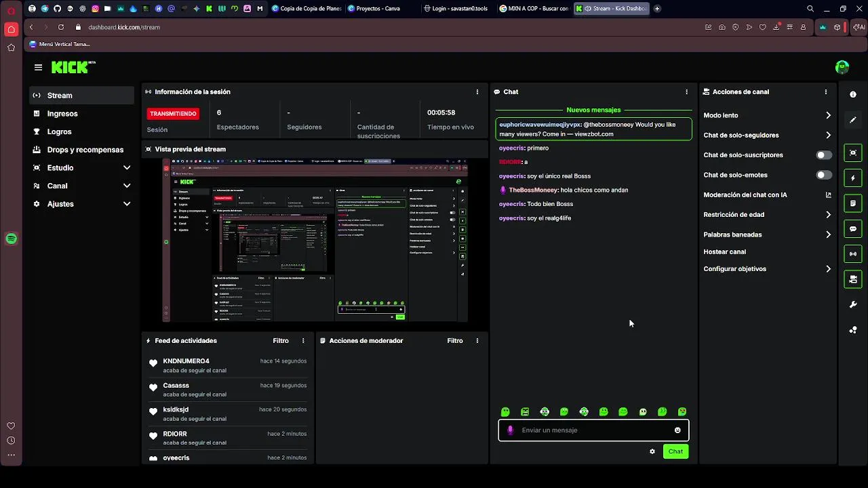Screen dimensions: 868x488
Task: Open Chat panel three-dot menu
Action: pos(686,92)
